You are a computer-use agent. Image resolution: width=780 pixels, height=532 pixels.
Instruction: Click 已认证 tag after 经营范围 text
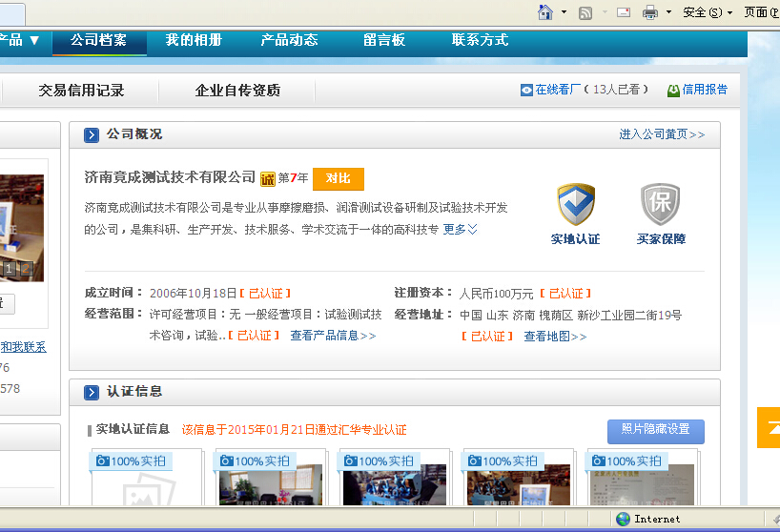(254, 336)
